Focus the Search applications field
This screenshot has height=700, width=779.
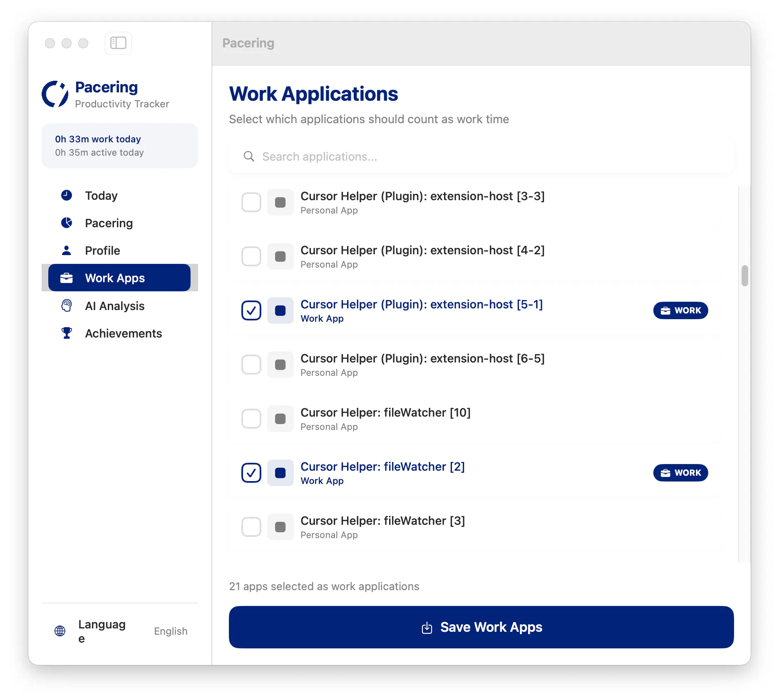coord(481,156)
